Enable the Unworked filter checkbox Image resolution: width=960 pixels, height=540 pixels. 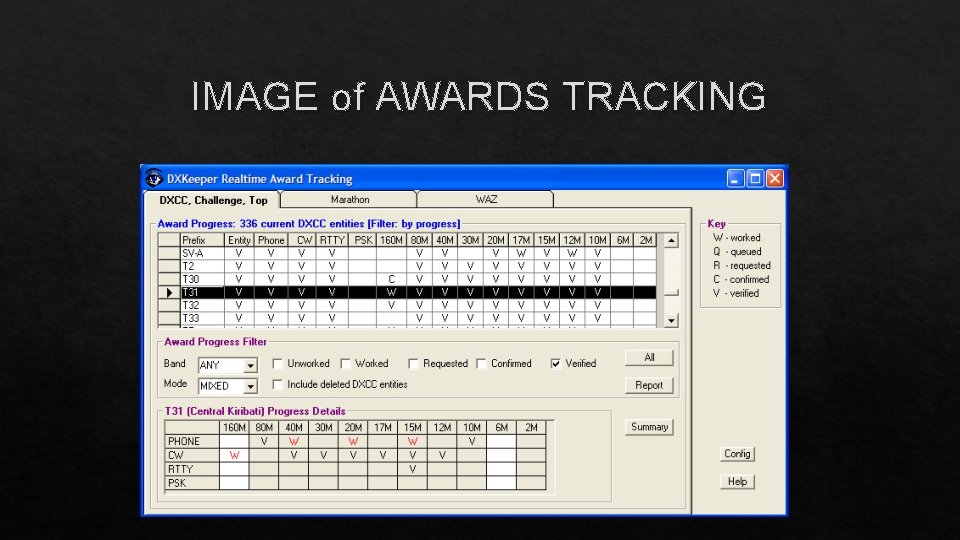point(277,364)
